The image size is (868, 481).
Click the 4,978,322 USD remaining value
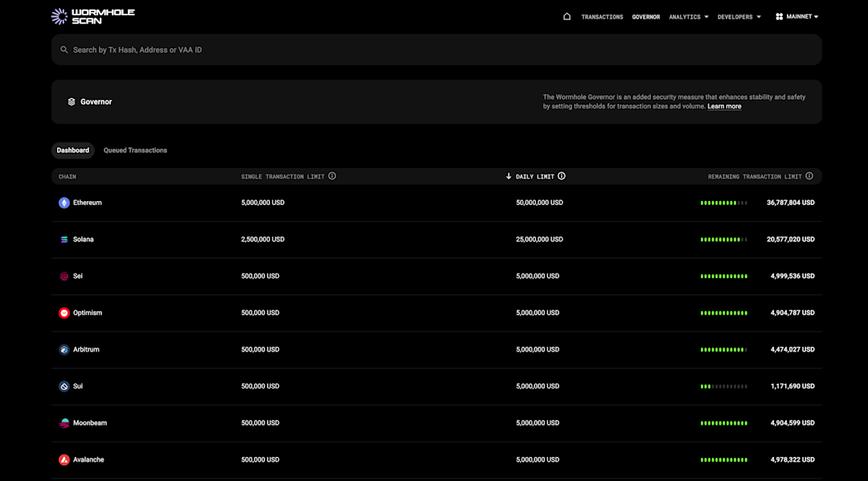pos(792,460)
